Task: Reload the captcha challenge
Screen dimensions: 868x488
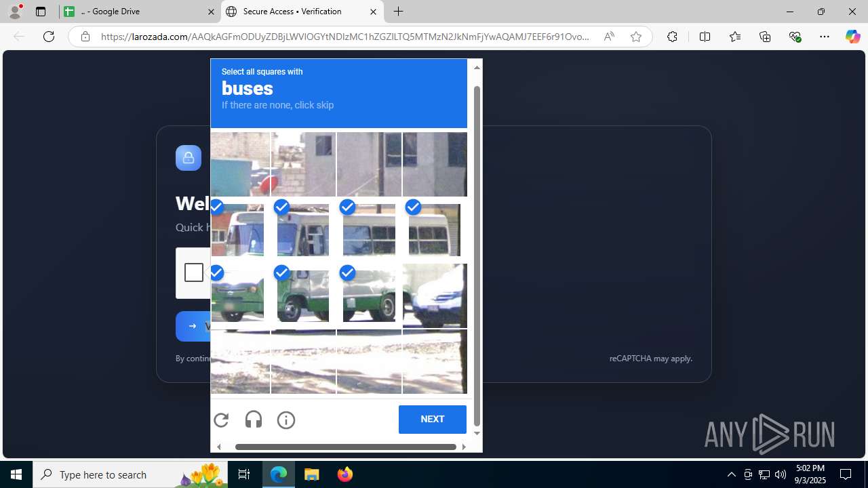Action: click(221, 420)
